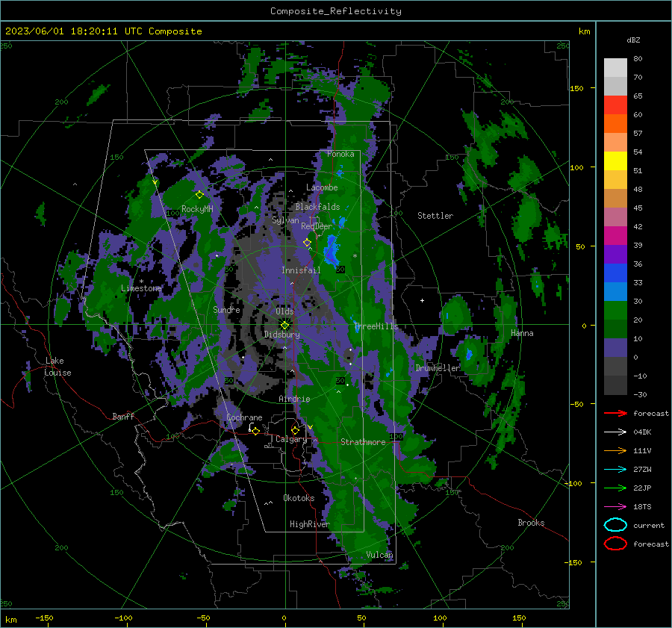The image size is (672, 628).
Task: Click the cyan 27ZW arrow icon
Action: [615, 470]
